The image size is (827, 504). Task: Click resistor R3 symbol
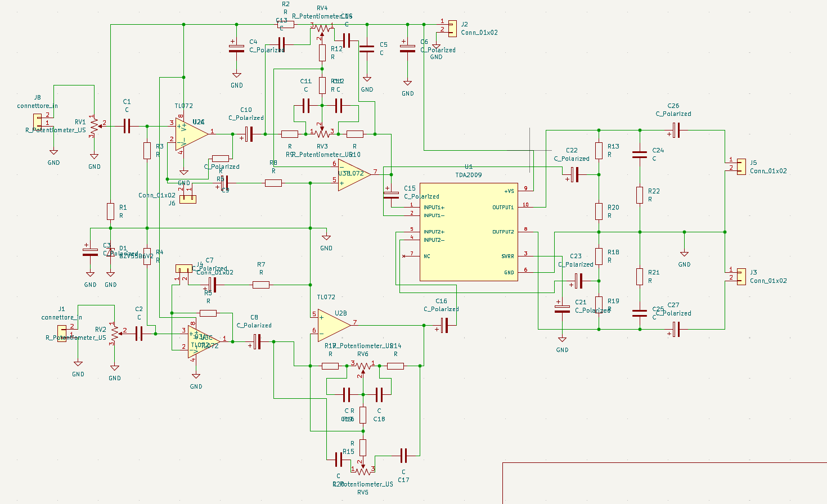pos(147,151)
